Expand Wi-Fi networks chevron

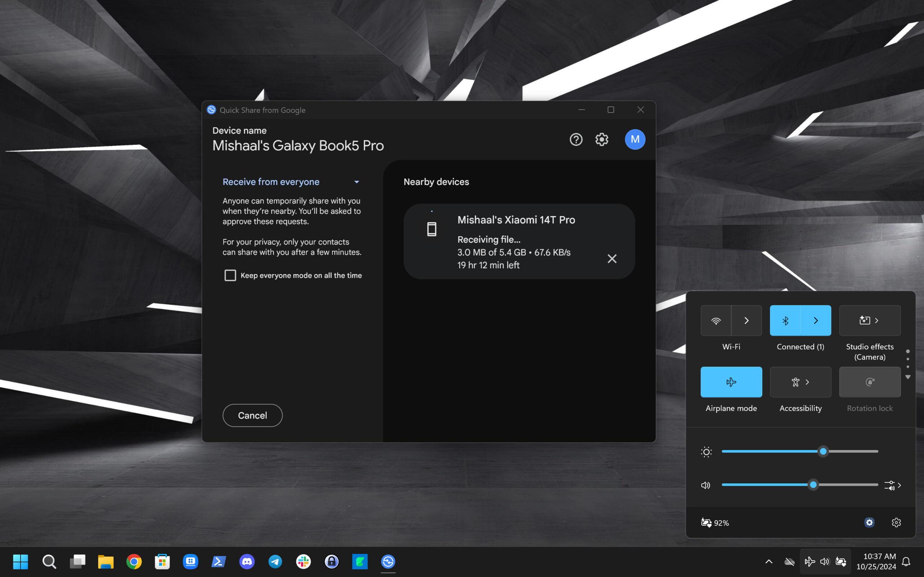(746, 321)
